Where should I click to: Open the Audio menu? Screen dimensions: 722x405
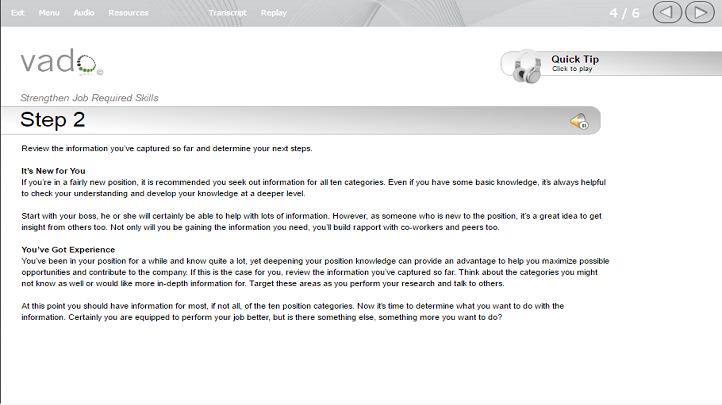(x=84, y=13)
